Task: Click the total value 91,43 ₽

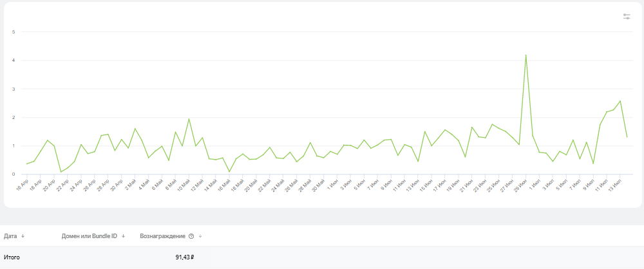Action: (x=184, y=257)
